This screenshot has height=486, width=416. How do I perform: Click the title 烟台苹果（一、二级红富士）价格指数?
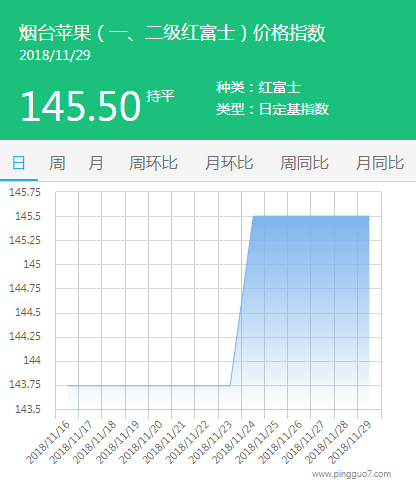click(172, 33)
